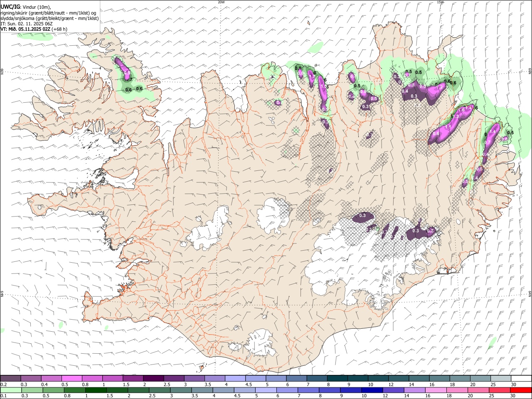Click the slydda/snjókoma legend description line

(x=49, y=18)
